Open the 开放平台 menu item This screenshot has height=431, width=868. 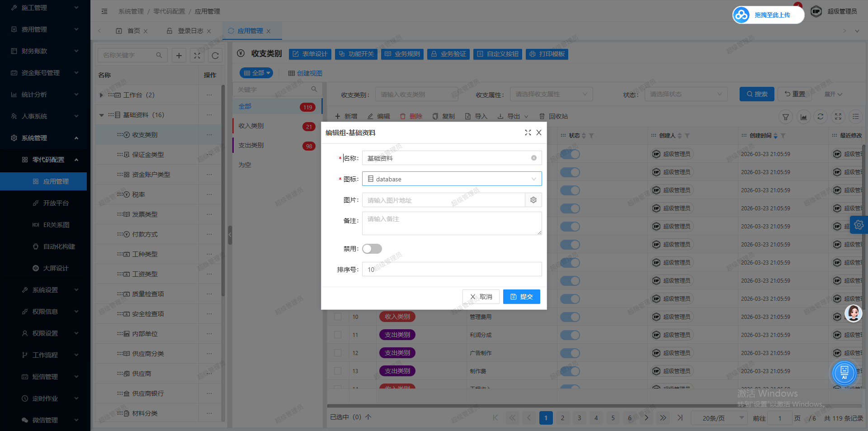pos(56,203)
